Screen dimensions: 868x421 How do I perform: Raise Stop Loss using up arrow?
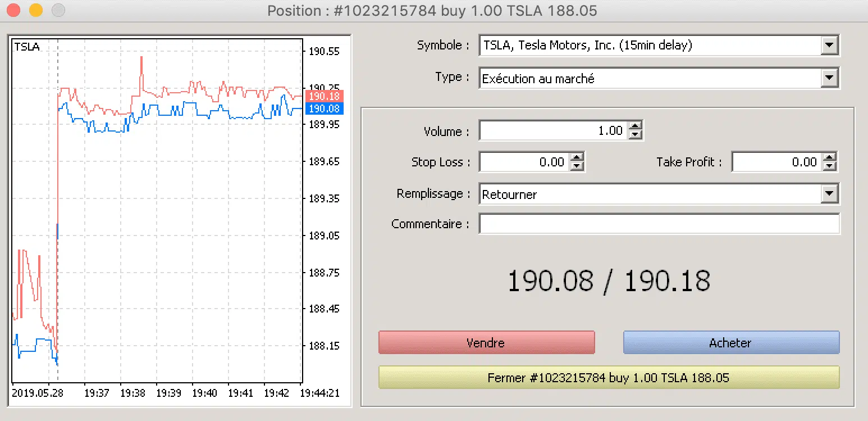click(x=577, y=158)
